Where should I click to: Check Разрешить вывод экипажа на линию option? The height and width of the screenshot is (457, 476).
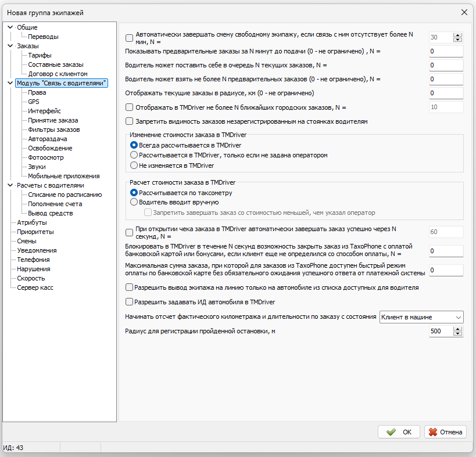click(130, 287)
